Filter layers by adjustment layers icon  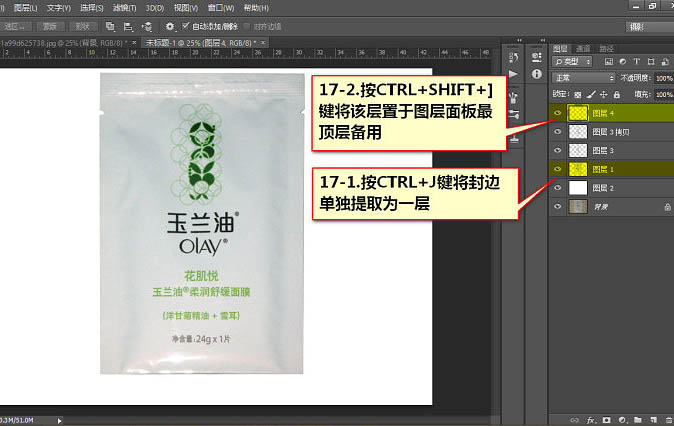click(x=622, y=61)
